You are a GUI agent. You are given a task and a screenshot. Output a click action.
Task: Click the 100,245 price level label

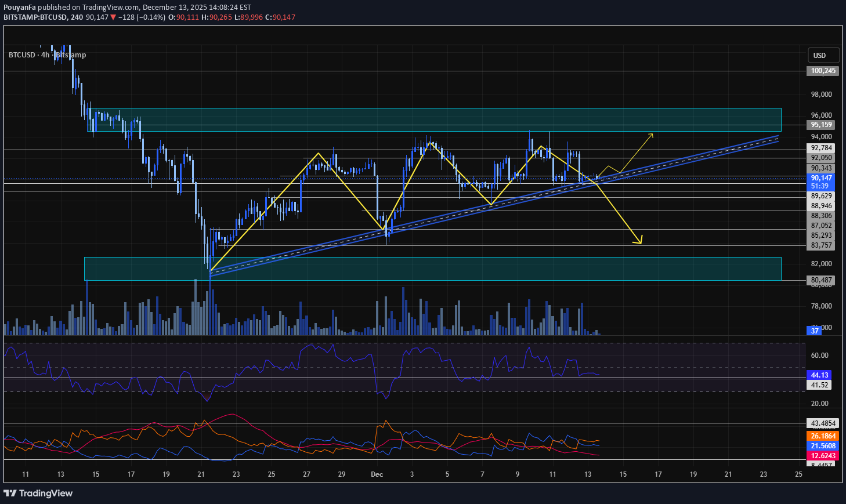coord(823,71)
